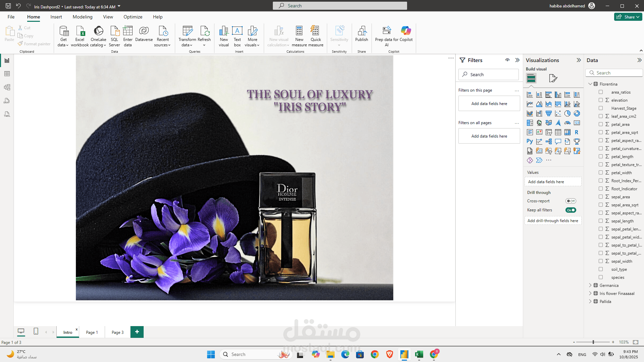Check the soil_type field checkbox

[x=601, y=269]
